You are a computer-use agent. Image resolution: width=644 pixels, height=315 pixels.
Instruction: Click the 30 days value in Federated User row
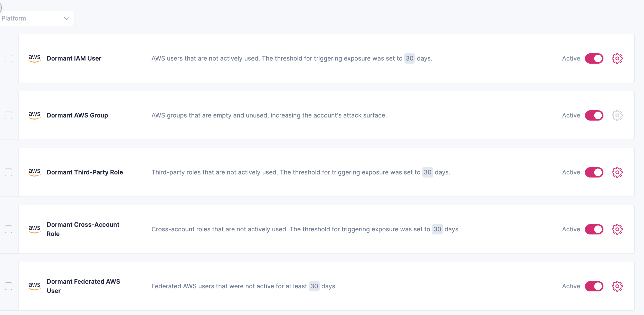pos(314,286)
